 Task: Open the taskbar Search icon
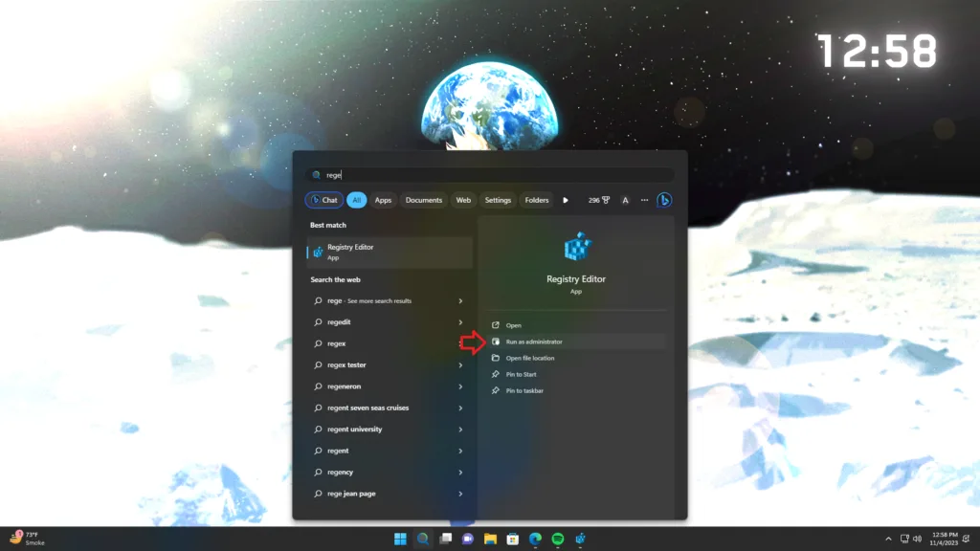click(422, 539)
